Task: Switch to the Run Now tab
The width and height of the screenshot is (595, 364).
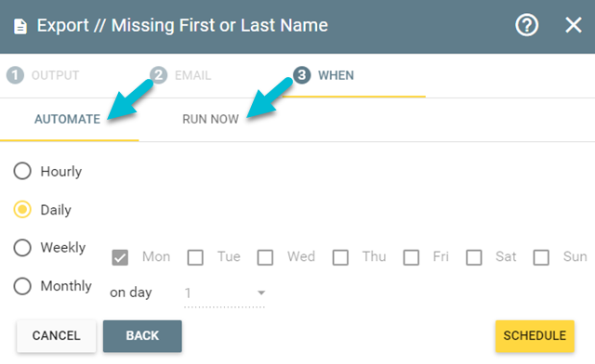Action: point(211,120)
